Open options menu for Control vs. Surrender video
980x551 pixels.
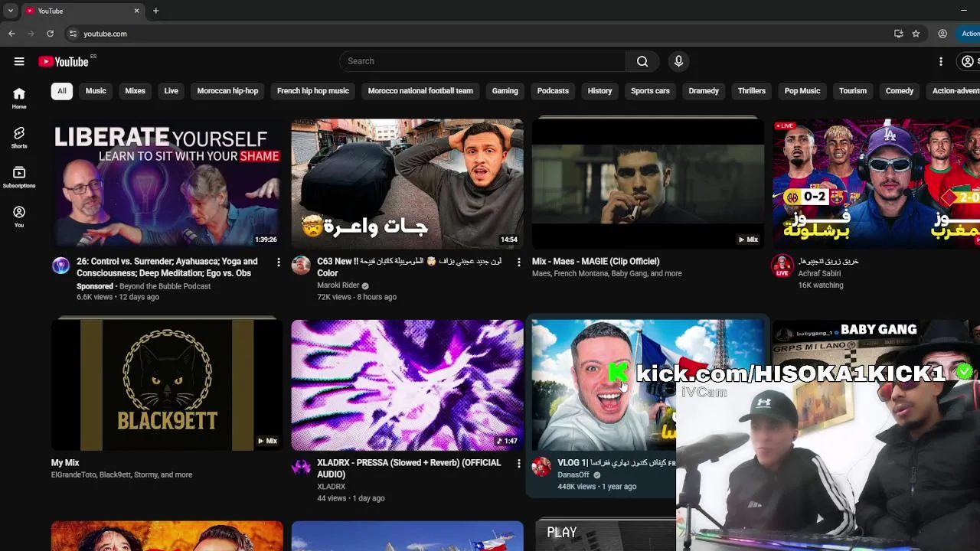tap(279, 262)
